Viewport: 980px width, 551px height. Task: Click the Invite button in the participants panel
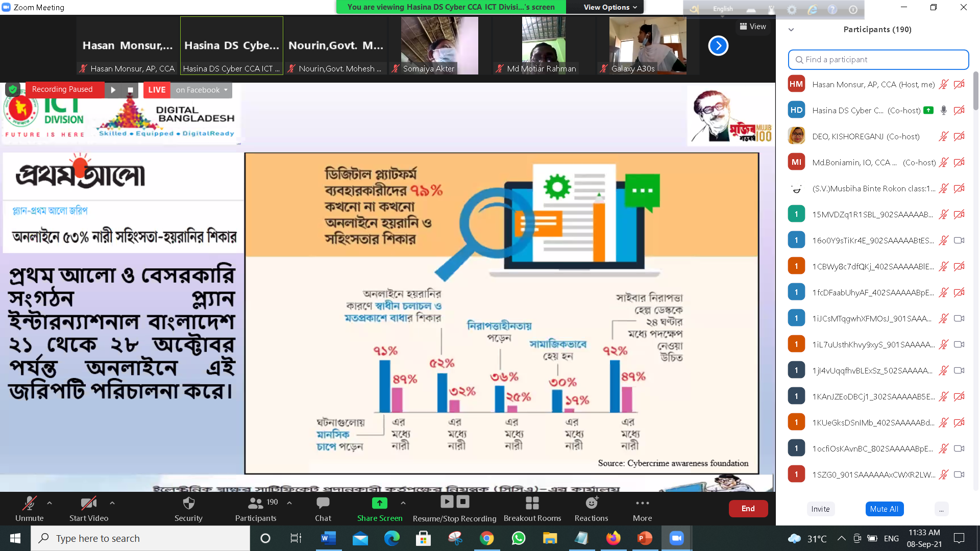(x=820, y=509)
